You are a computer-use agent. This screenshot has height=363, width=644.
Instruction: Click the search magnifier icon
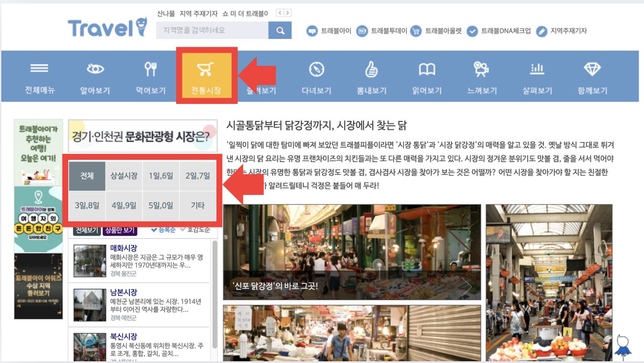pyautogui.click(x=280, y=30)
